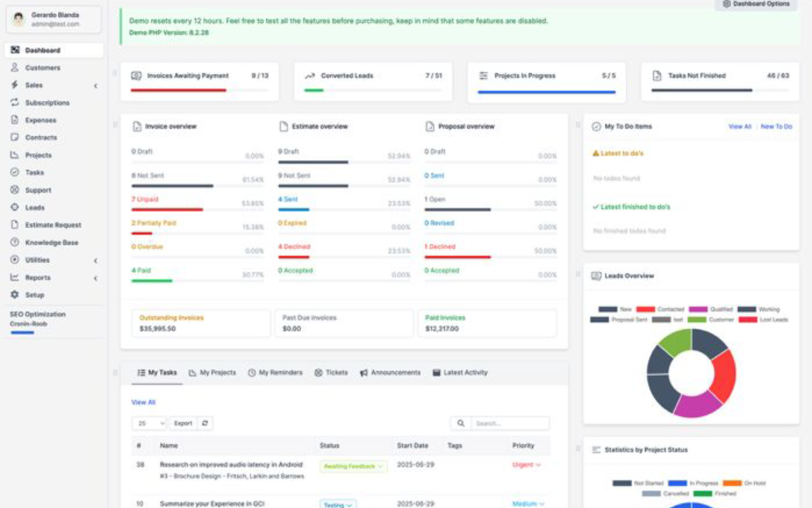Switch to the My Projects tab

click(212, 373)
